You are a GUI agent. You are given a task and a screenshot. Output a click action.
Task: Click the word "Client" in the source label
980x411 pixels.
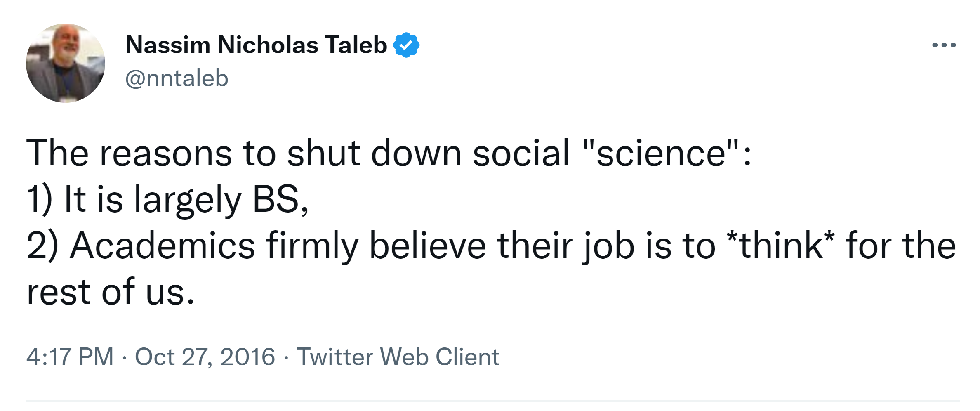coord(467,357)
